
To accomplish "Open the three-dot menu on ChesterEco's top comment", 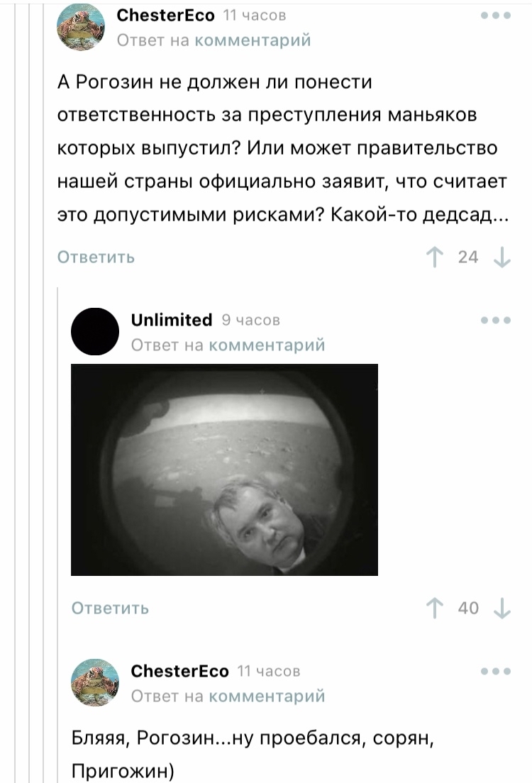I will (496, 16).
